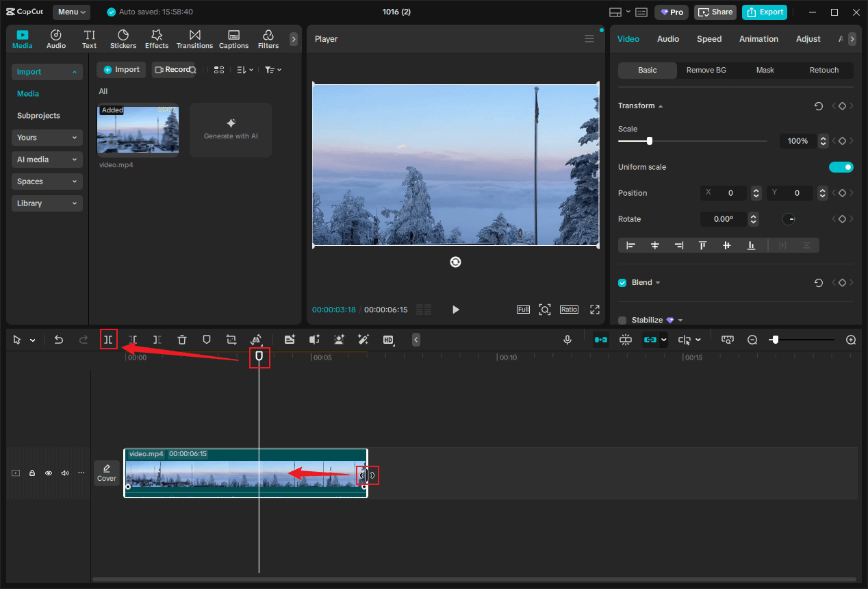Uncheck the Blend checkbox
This screenshot has height=589, width=868.
pyautogui.click(x=622, y=283)
